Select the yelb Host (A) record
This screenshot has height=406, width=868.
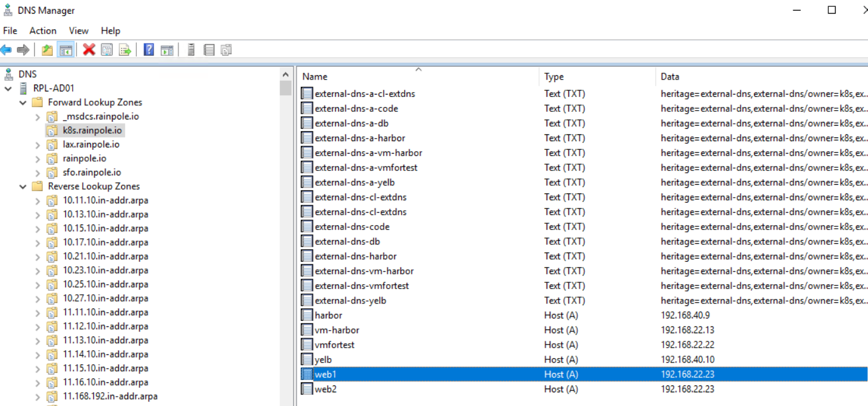click(x=324, y=359)
